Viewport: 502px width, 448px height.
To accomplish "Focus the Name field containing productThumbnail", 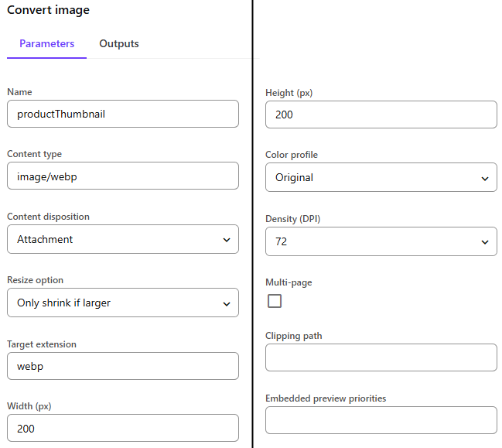I will 123,114.
